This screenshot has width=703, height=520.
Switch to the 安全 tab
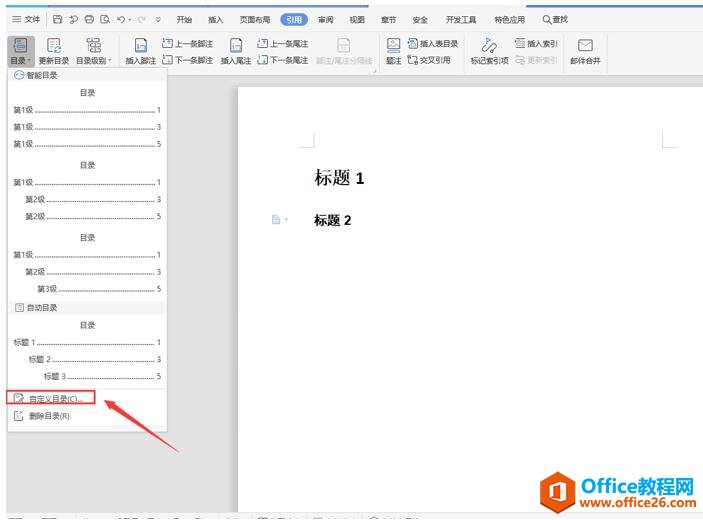tap(420, 20)
